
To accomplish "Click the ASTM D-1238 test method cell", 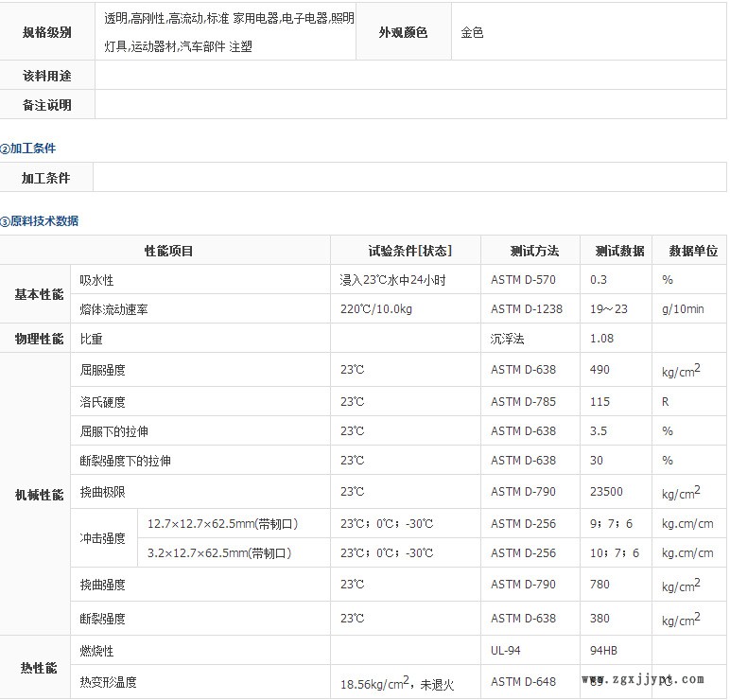I will [x=526, y=309].
